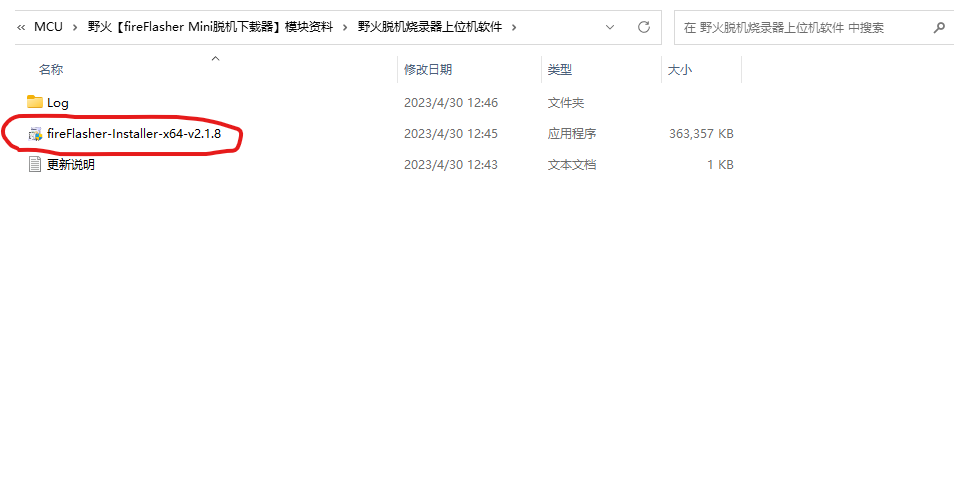Click the date 2023/4/30 12:45
Image resolution: width=954 pixels, height=479 pixels.
451,134
